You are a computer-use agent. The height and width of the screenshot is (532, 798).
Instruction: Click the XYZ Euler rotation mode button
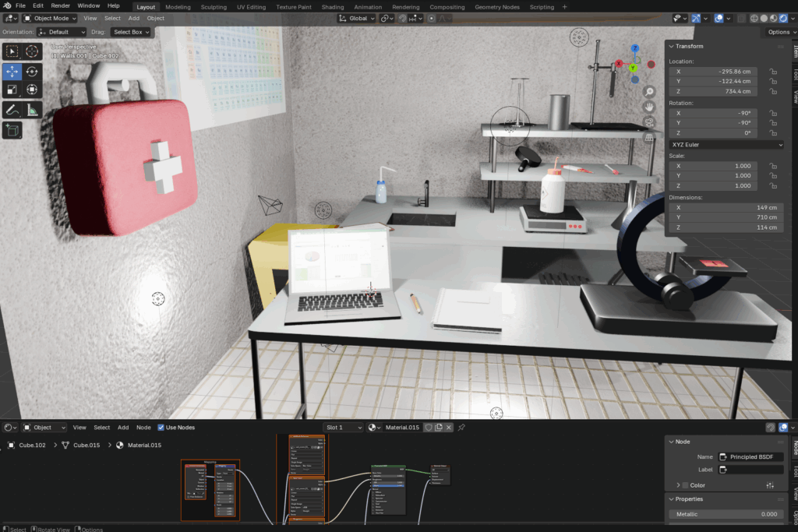pos(726,144)
